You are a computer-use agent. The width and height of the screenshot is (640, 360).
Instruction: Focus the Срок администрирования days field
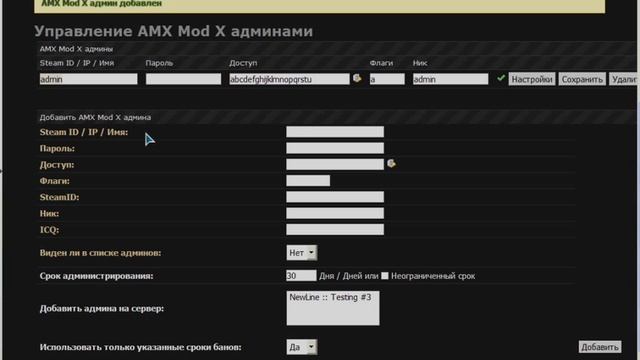301,276
